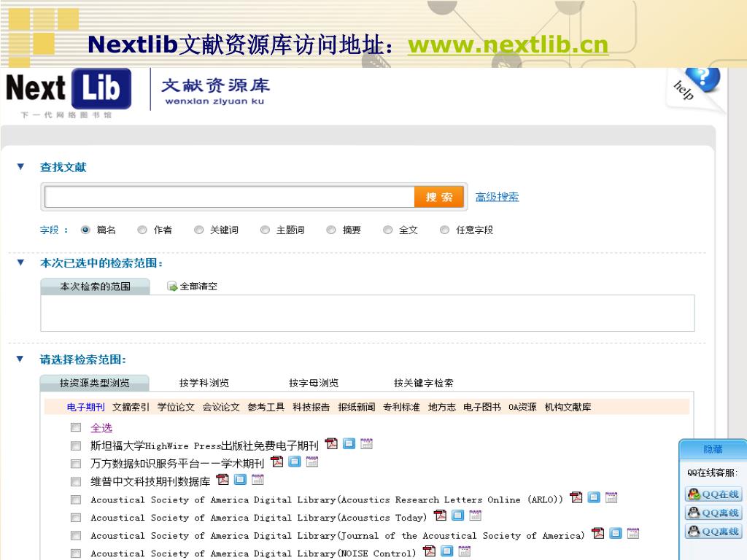
Task: Click the 全选 link
Action: 101,427
